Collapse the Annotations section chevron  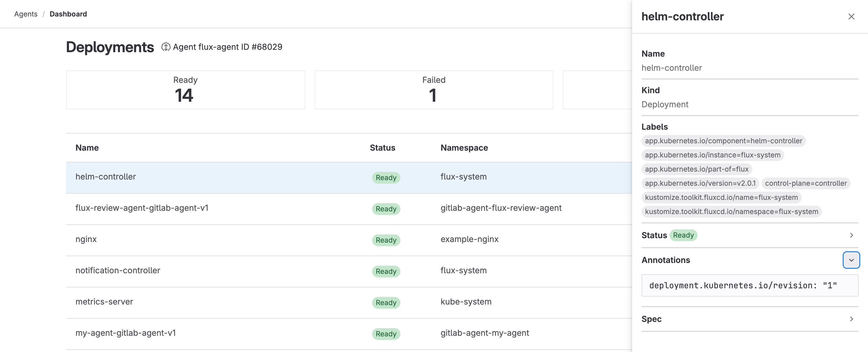[x=851, y=260]
